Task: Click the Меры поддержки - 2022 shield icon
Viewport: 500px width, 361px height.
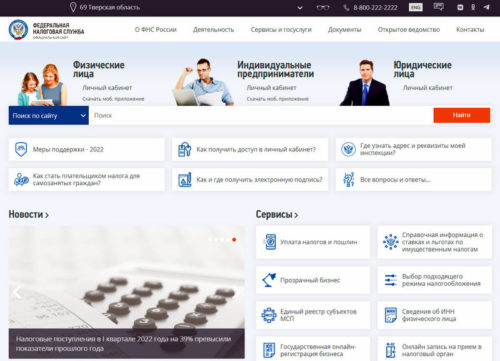Action: [21, 149]
